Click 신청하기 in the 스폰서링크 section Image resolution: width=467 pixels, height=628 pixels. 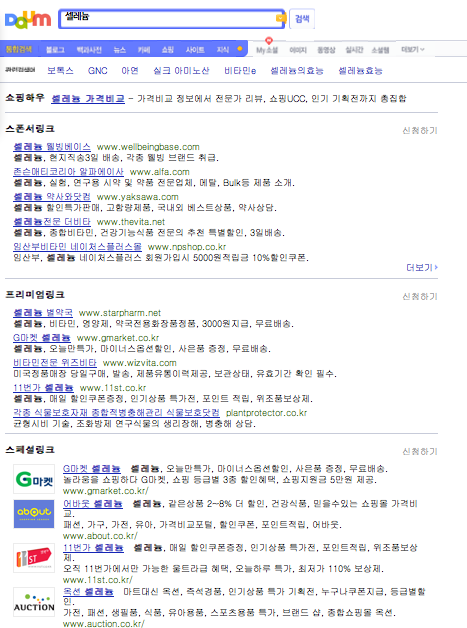point(420,131)
